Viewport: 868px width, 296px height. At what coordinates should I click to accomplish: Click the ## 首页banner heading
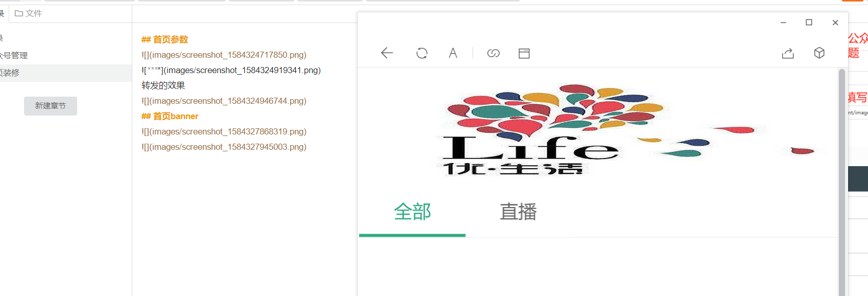170,116
